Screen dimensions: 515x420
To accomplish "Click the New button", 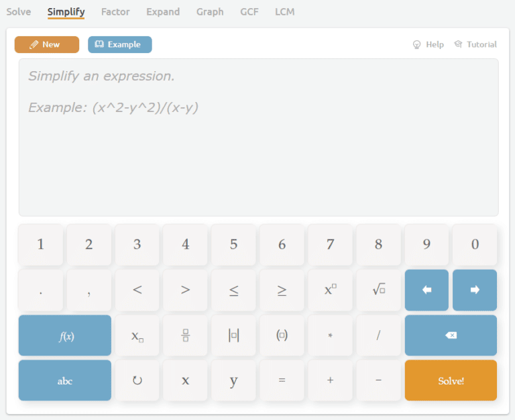I will pyautogui.click(x=47, y=44).
